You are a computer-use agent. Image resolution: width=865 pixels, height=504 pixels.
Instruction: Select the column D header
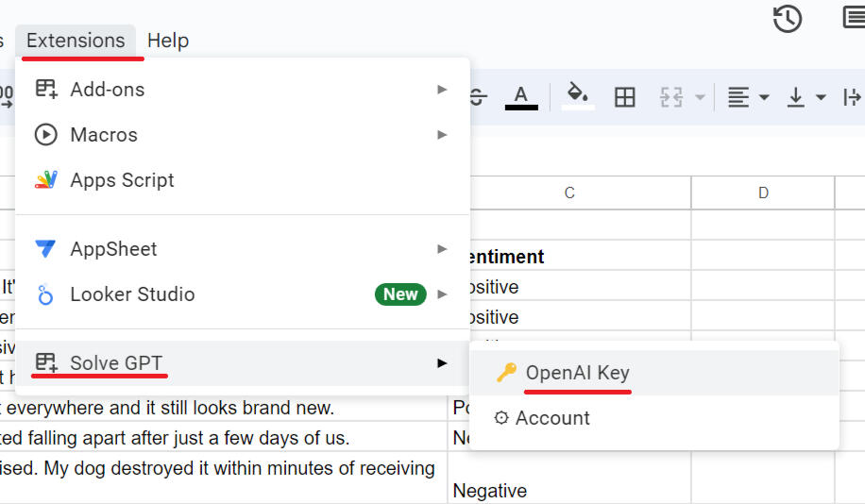tap(763, 193)
